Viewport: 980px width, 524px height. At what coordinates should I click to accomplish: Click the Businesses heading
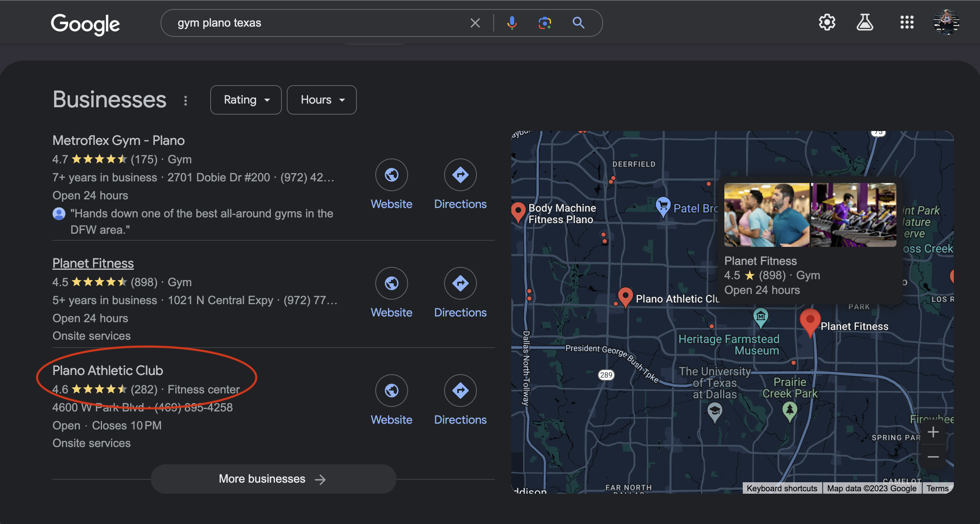tap(109, 99)
